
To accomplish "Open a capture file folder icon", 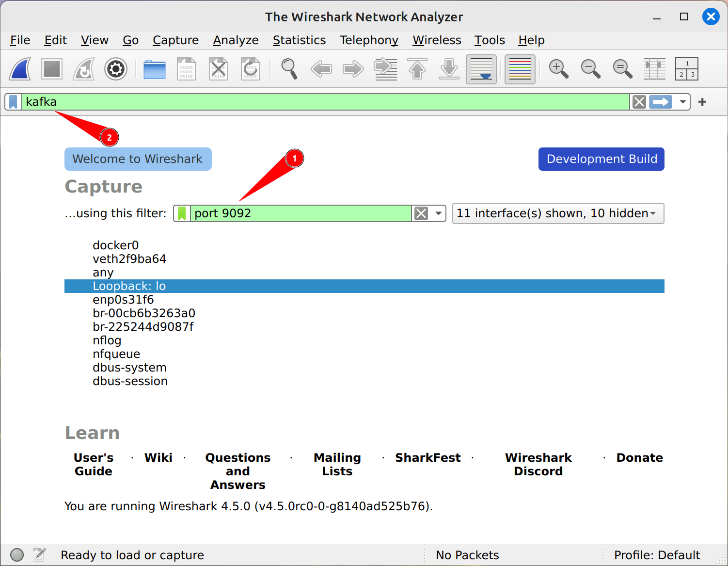I will [155, 69].
